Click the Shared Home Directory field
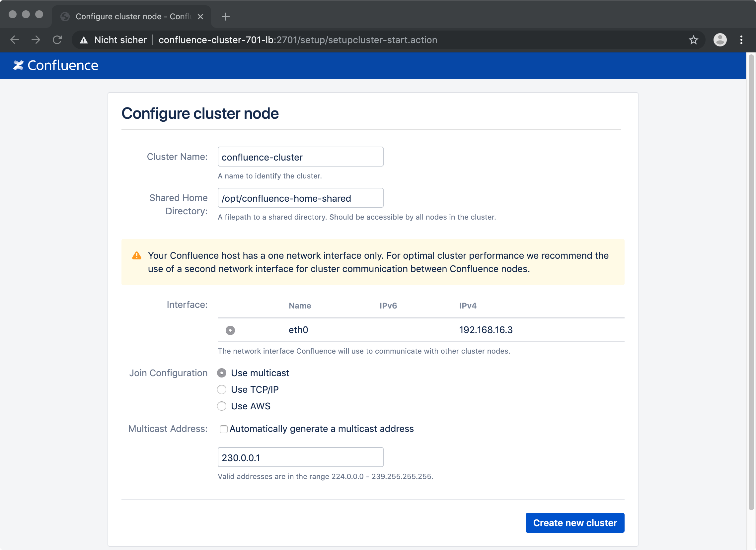Viewport: 756px width, 550px height. pyautogui.click(x=300, y=198)
